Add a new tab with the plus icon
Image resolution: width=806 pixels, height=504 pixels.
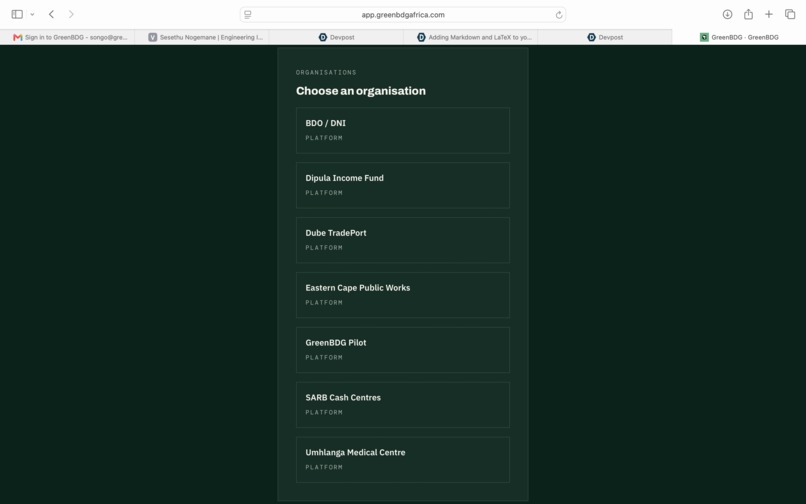click(768, 14)
